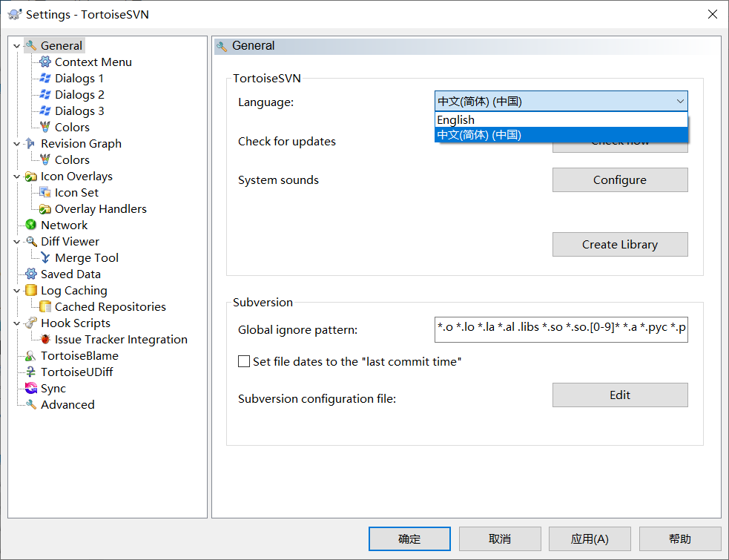Screen dimensions: 729x560
Task: Collapse the Diff Viewer tree node
Action: click(17, 242)
